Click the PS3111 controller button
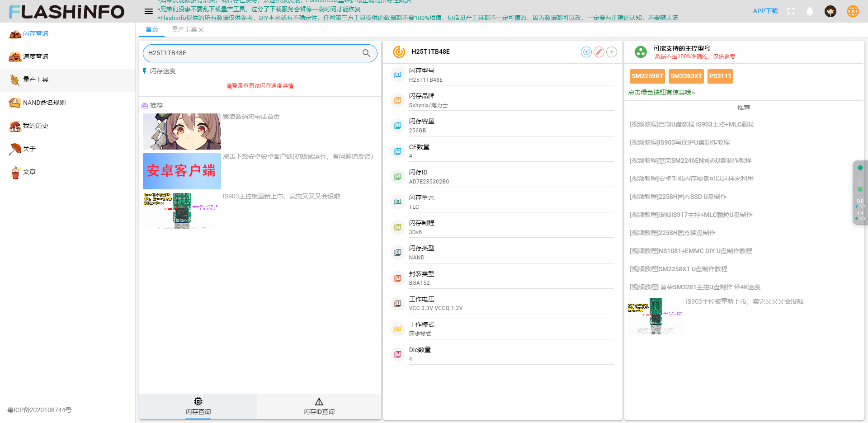Viewport: 868px width, 423px height. coord(720,76)
